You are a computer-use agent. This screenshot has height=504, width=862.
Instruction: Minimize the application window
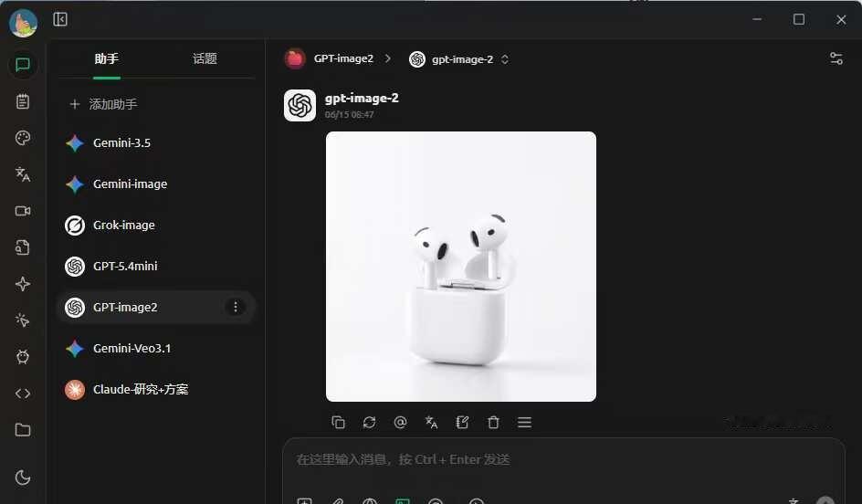pyautogui.click(x=757, y=20)
